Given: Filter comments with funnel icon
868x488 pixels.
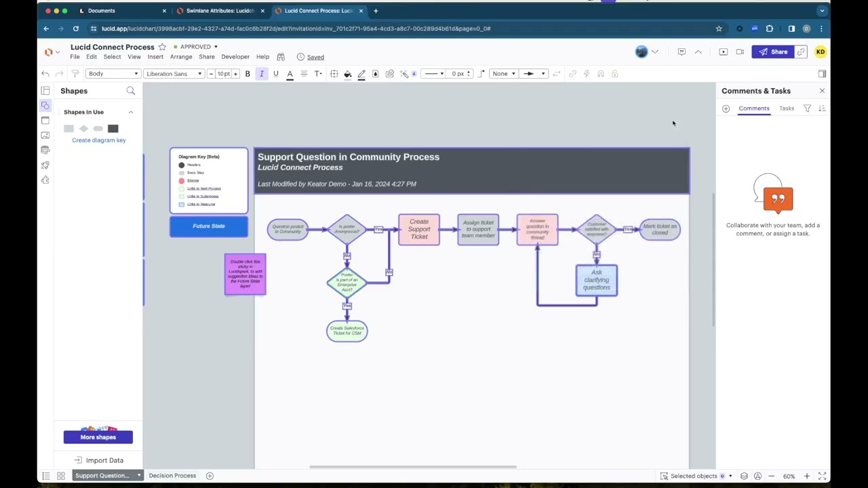Looking at the screenshot, I should tap(808, 108).
